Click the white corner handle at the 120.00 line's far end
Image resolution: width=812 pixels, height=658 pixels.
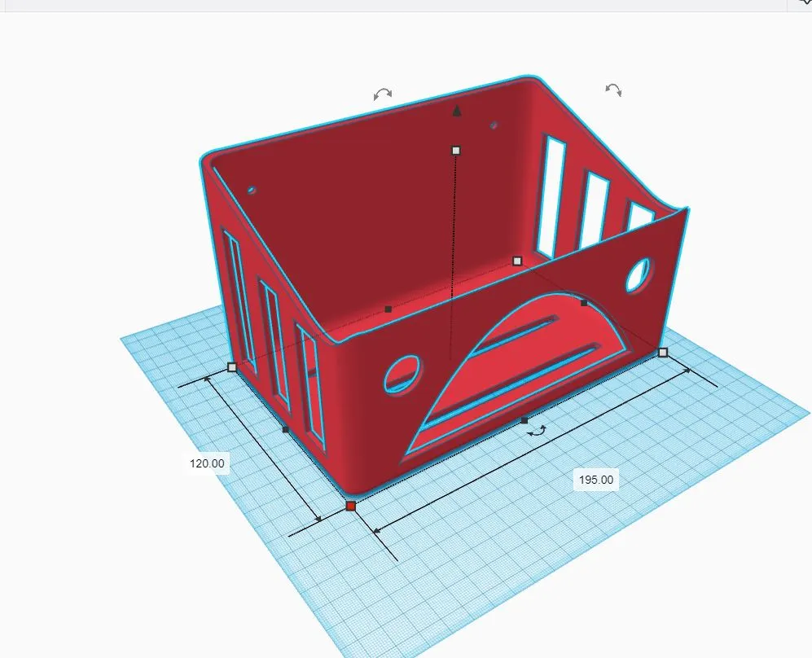tap(232, 367)
